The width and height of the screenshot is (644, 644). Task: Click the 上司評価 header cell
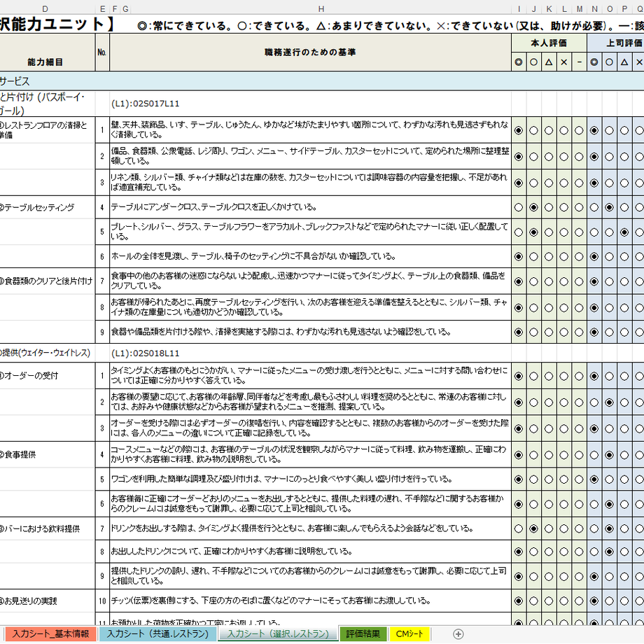[x=616, y=43]
